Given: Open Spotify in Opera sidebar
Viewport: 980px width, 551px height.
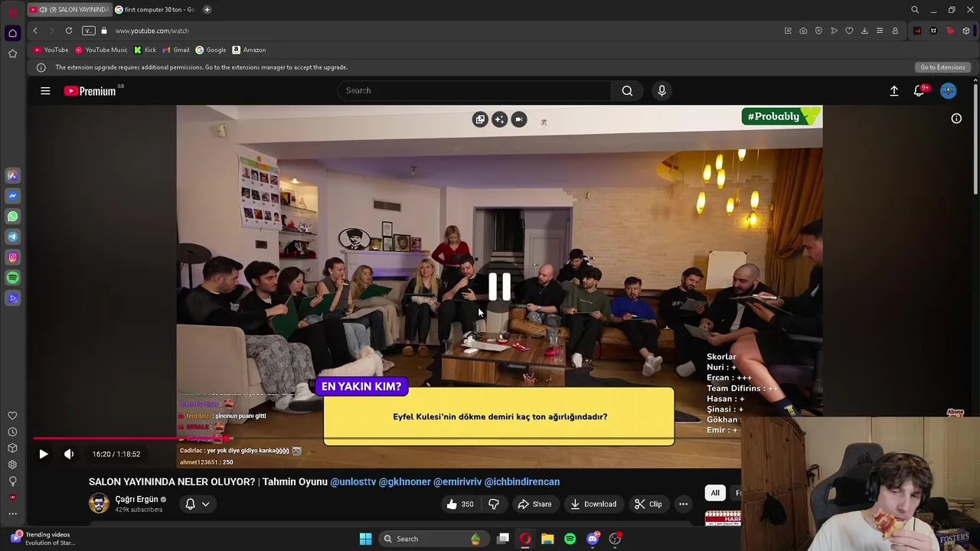Looking at the screenshot, I should (x=12, y=278).
